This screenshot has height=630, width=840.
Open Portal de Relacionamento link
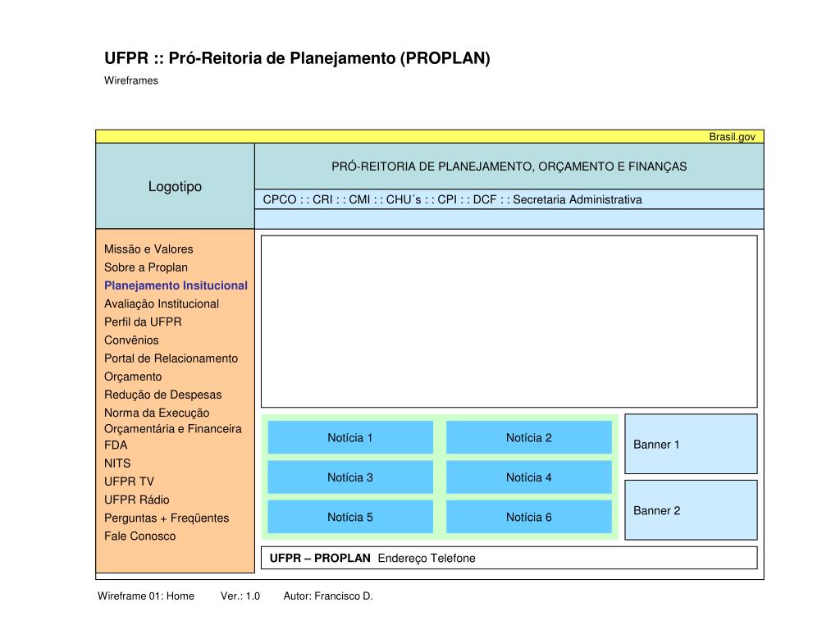[x=171, y=358]
